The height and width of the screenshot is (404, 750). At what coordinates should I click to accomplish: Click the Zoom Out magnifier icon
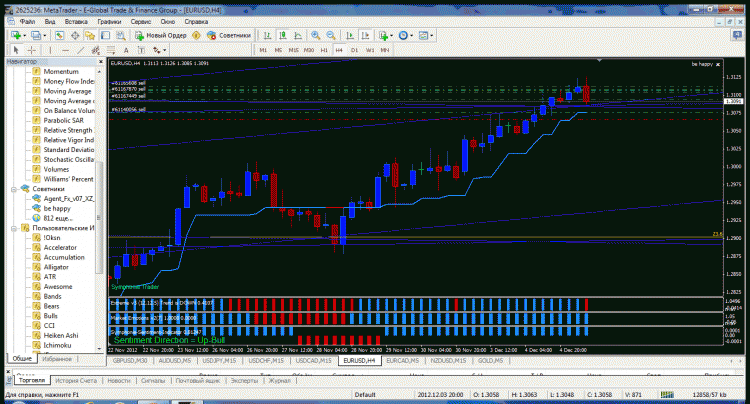point(331,35)
